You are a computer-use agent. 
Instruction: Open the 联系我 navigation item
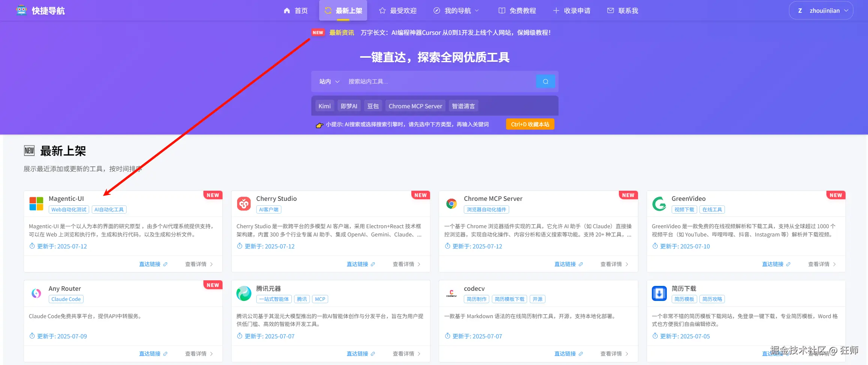(x=623, y=10)
